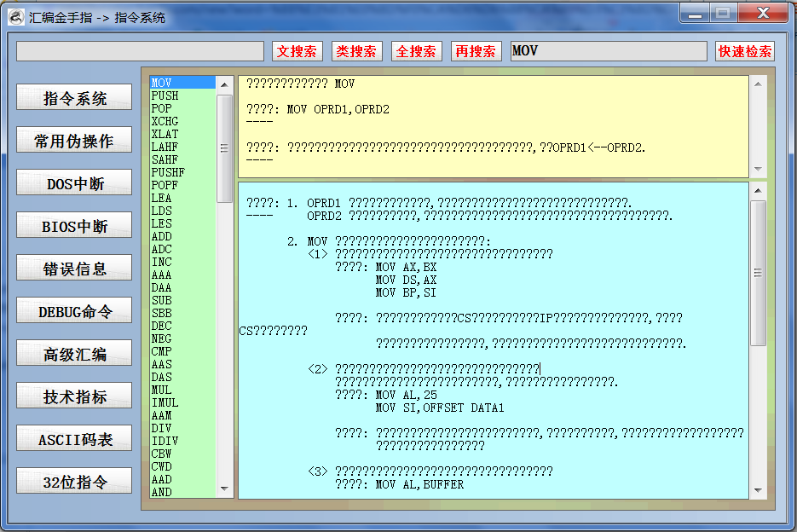
Task: Click instruction list scrollbar down arrow
Action: (224, 489)
